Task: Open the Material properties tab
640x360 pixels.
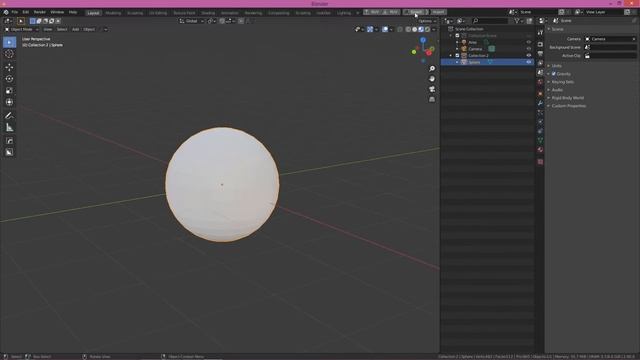Action: (540, 150)
